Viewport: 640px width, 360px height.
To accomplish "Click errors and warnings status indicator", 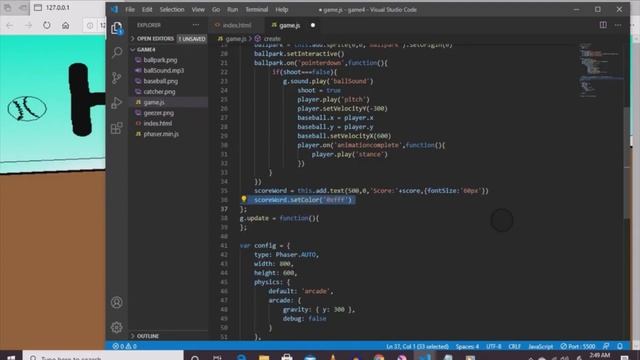I will [x=124, y=346].
